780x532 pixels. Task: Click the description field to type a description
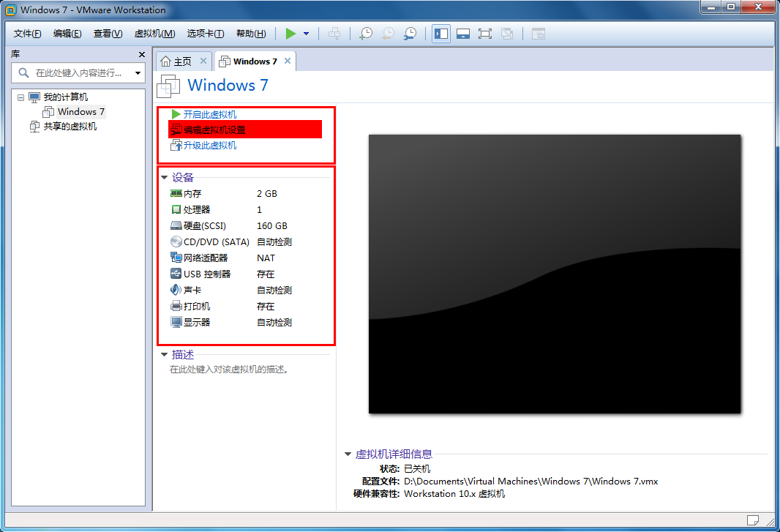click(x=229, y=370)
